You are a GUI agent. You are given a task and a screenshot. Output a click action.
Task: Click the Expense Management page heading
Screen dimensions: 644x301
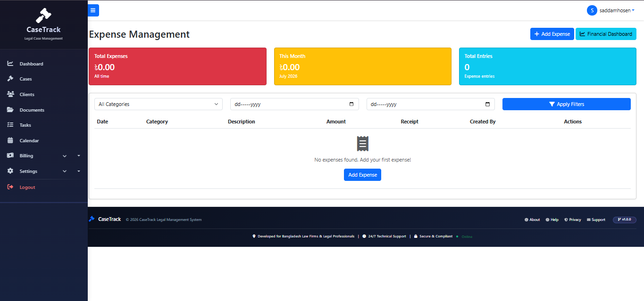point(139,34)
